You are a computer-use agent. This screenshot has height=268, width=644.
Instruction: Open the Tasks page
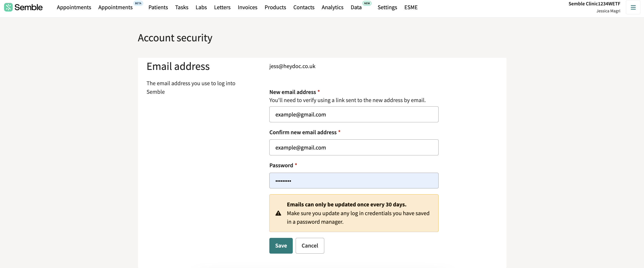182,7
